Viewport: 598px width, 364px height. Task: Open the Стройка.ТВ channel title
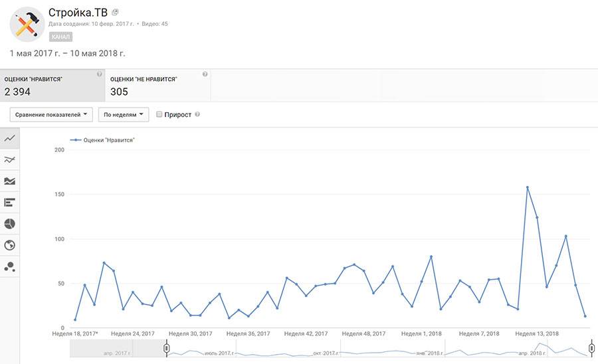[x=78, y=12]
